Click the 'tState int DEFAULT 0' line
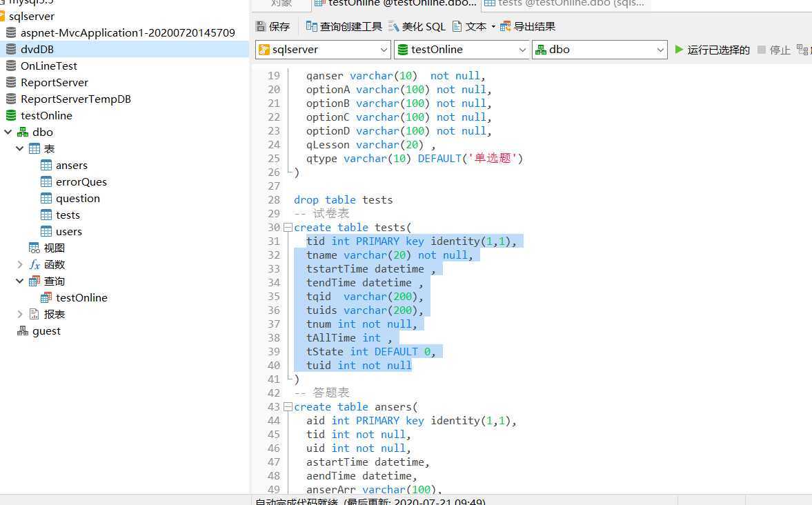The width and height of the screenshot is (812, 505). pyautogui.click(x=370, y=352)
